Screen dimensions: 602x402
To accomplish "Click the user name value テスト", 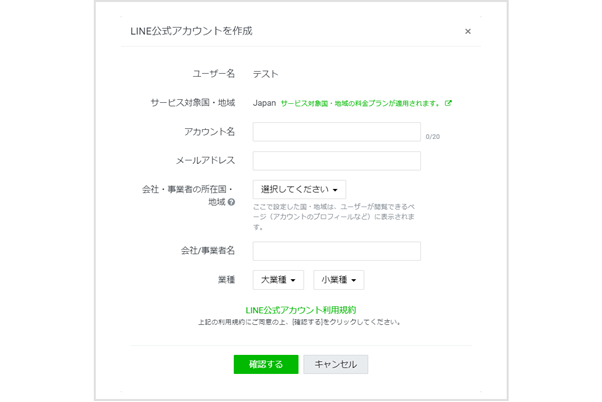I will [x=265, y=73].
